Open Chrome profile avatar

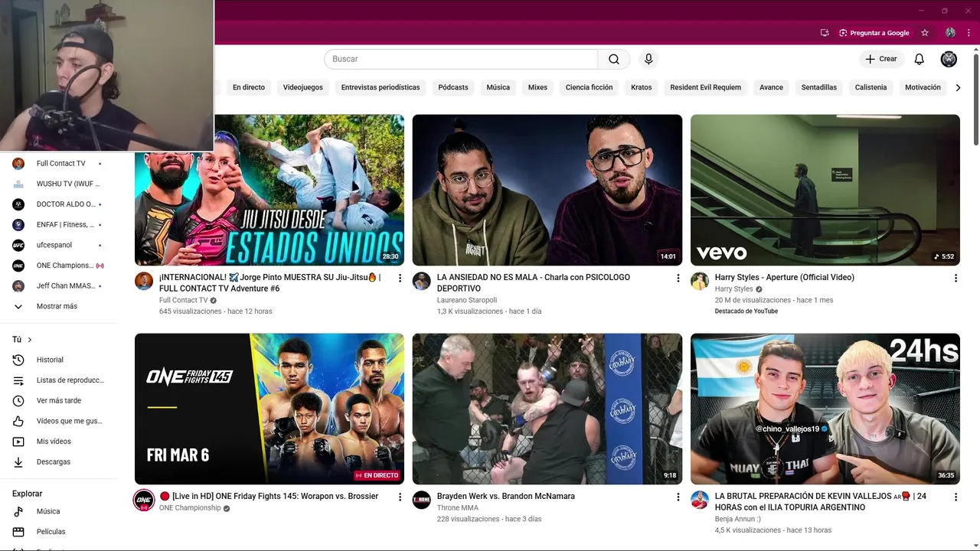click(x=950, y=33)
